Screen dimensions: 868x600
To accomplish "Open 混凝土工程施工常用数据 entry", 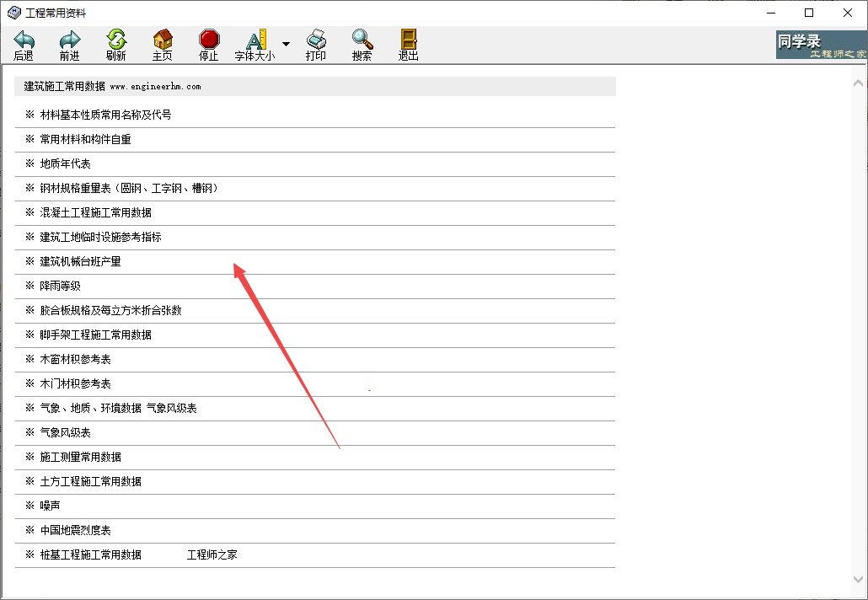I will click(x=95, y=212).
